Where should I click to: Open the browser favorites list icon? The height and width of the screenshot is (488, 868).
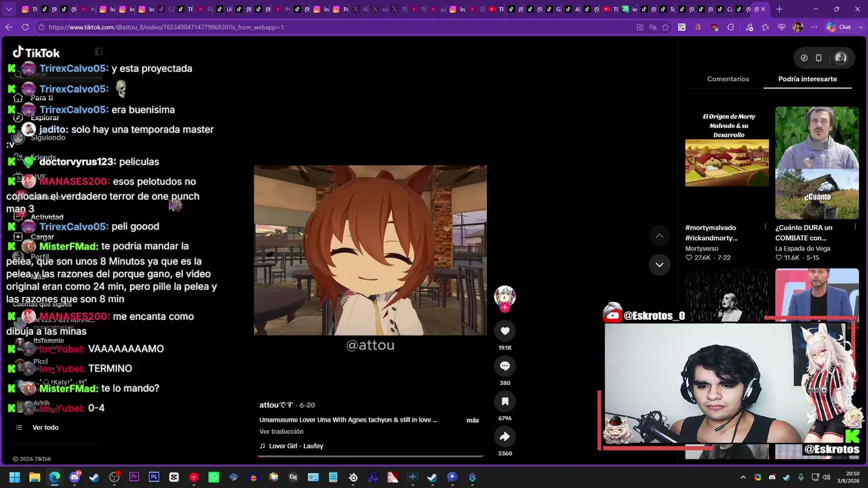coord(766,27)
